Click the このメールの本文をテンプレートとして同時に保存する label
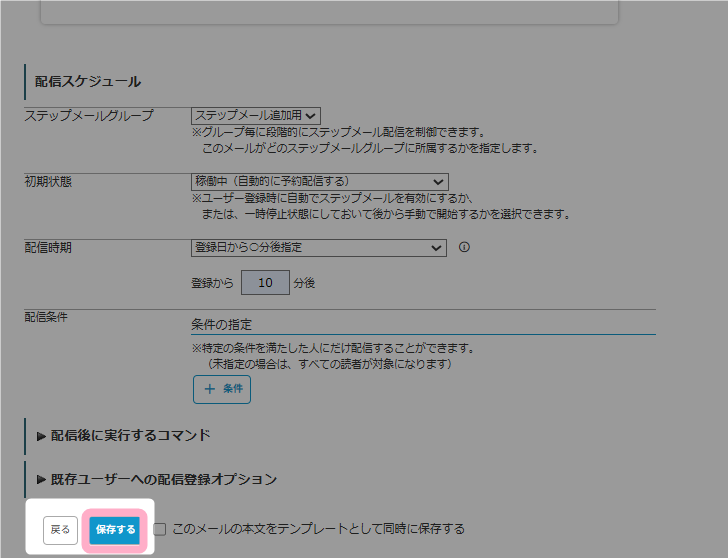Viewport: 728px width, 558px height. click(319, 529)
